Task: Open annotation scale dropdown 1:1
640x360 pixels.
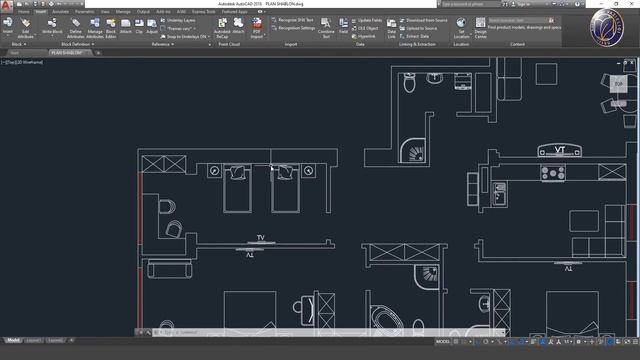Action: pyautogui.click(x=567, y=342)
